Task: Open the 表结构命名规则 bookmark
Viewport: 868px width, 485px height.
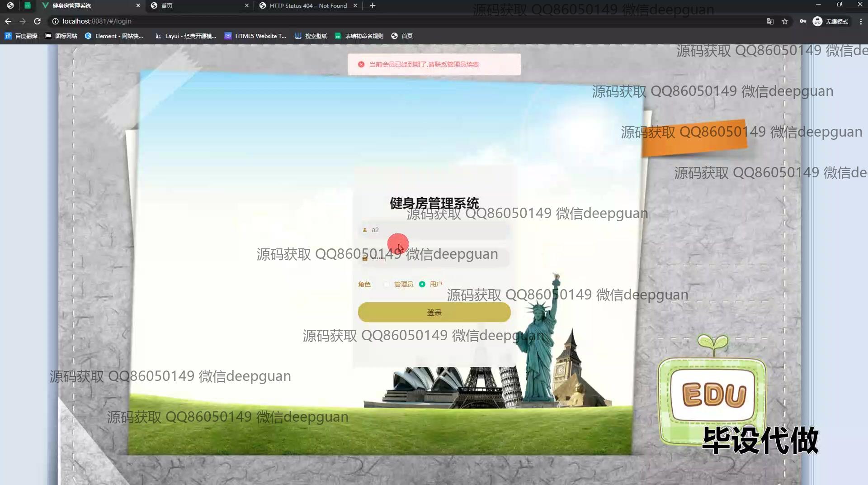Action: tap(359, 36)
